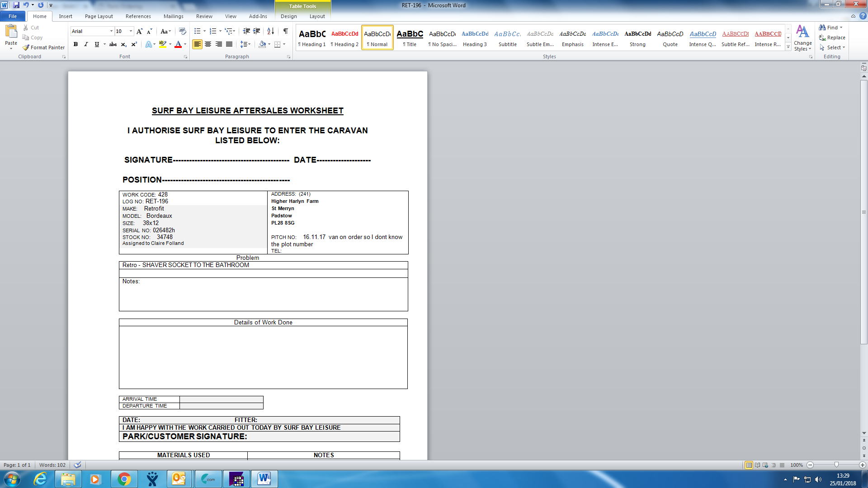Click the Save icon in Quick Access Toolbar
Screen dimensions: 868x488
tap(16, 5)
